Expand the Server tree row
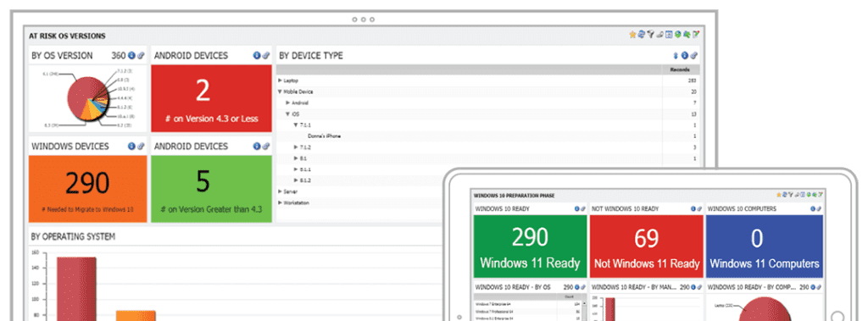The width and height of the screenshot is (868, 321). coord(280,191)
